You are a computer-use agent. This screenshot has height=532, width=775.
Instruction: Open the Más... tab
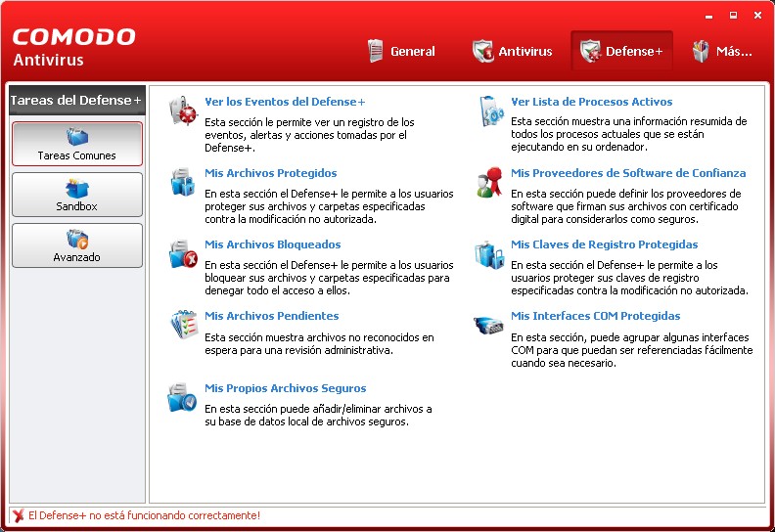coord(722,51)
